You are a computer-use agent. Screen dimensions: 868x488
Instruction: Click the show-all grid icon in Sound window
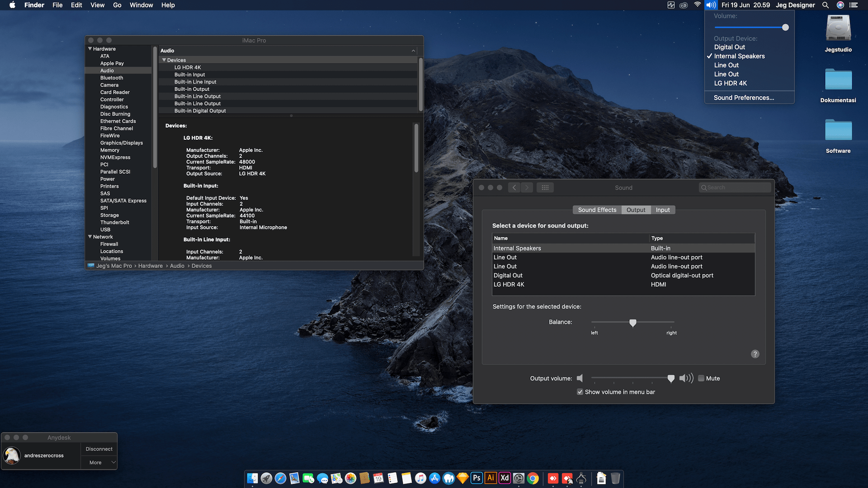[545, 188]
